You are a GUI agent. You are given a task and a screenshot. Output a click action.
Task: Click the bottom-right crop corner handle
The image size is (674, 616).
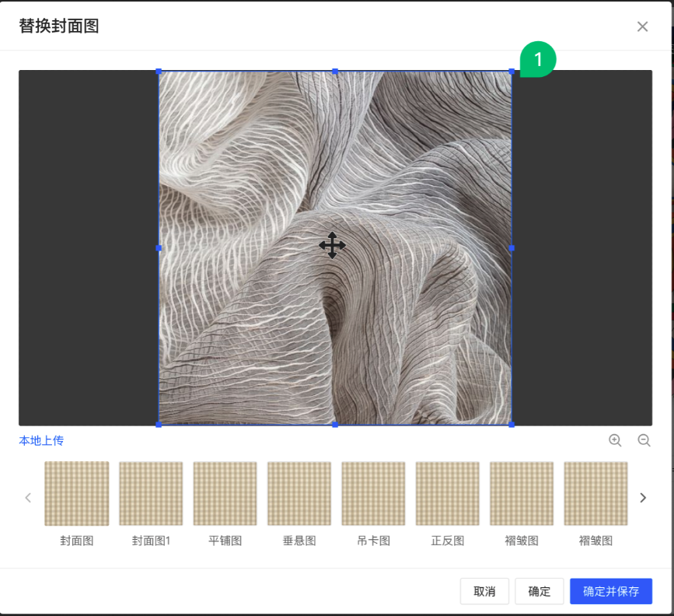click(x=512, y=425)
